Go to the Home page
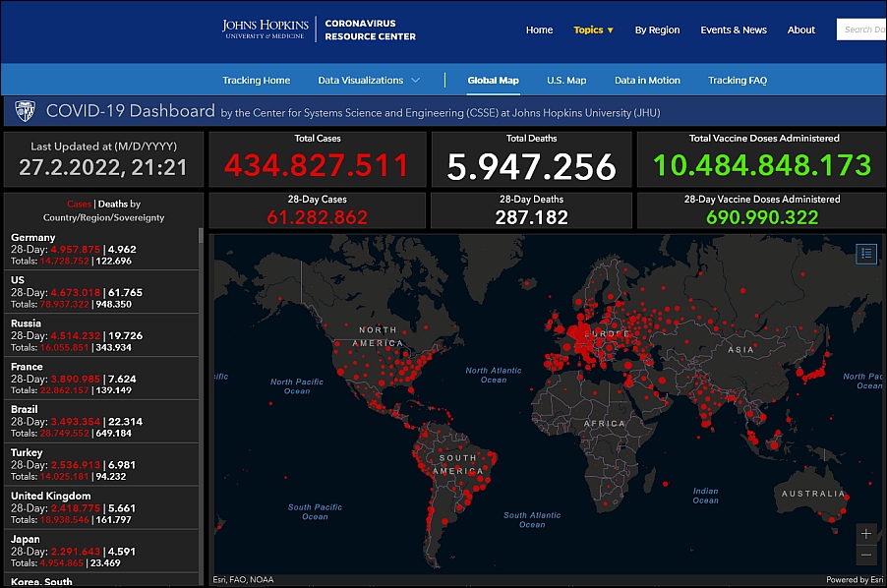 pos(539,29)
